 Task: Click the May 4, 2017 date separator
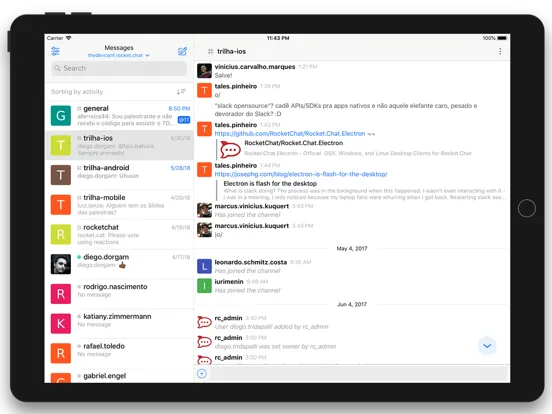pyautogui.click(x=352, y=249)
